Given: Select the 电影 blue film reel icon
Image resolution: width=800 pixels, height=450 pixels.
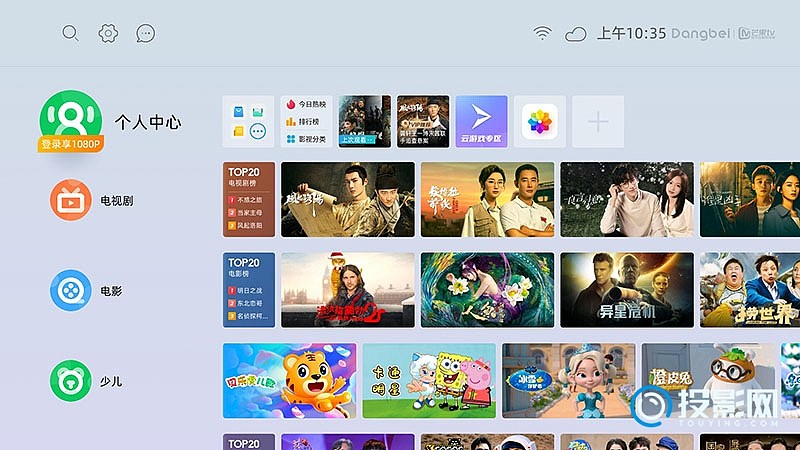Looking at the screenshot, I should coord(71,291).
